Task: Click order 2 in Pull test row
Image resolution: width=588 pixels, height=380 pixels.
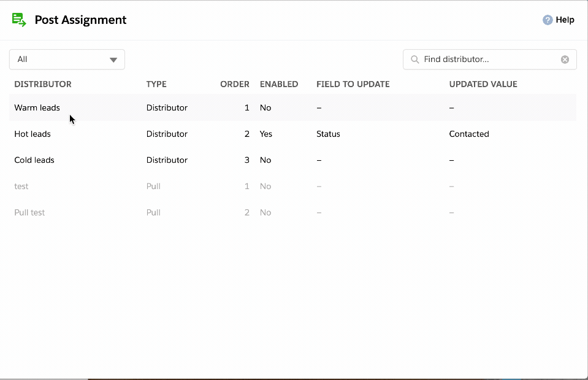Action: (x=246, y=212)
